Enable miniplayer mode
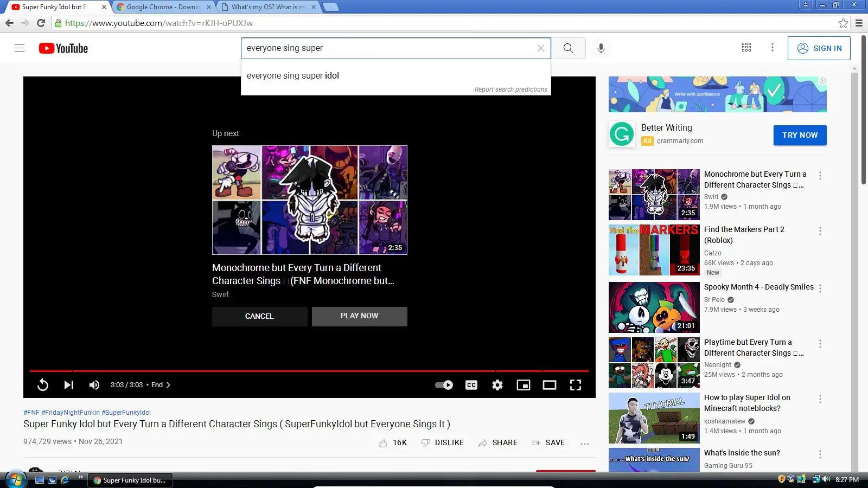This screenshot has width=868, height=488. coord(524,385)
